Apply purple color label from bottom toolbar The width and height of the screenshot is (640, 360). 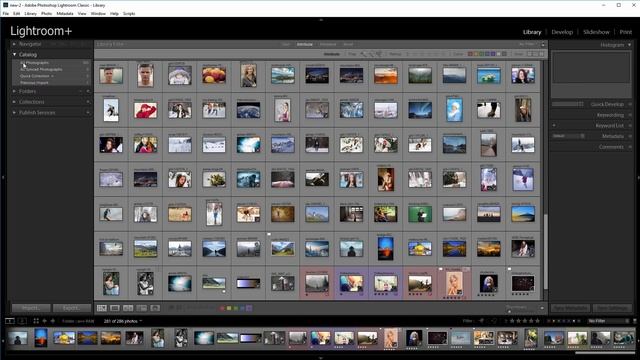[x=249, y=308]
